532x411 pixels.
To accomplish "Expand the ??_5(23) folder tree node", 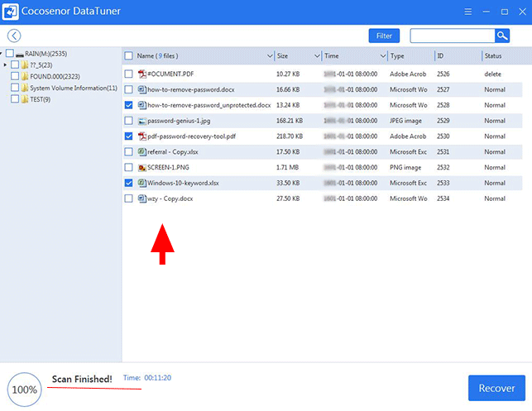I will point(5,65).
